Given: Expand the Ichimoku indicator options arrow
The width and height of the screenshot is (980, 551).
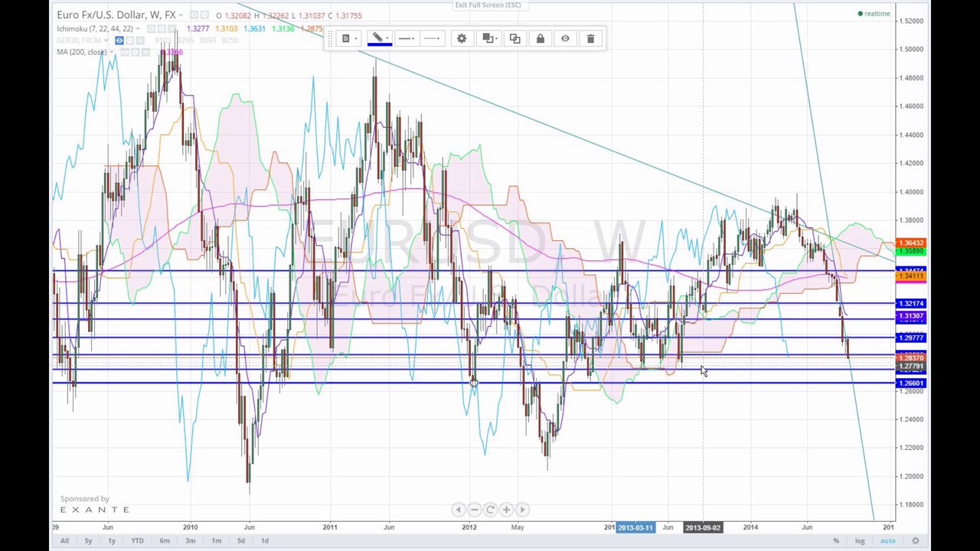Looking at the screenshot, I should pyautogui.click(x=138, y=29).
